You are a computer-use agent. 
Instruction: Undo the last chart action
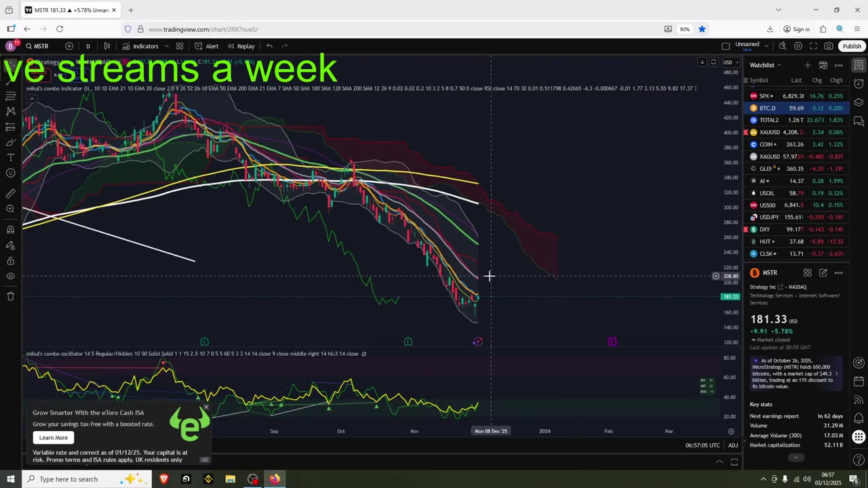click(269, 46)
